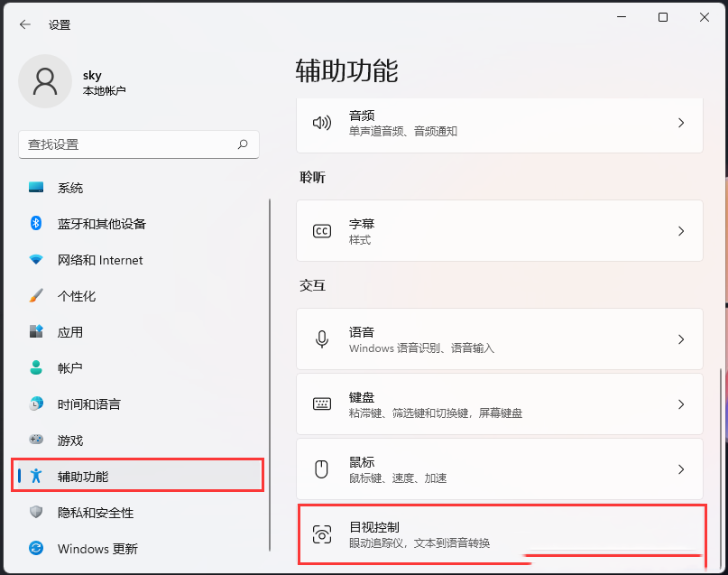
Task: Click the 字幕 (Captions) CC icon
Action: (321, 231)
